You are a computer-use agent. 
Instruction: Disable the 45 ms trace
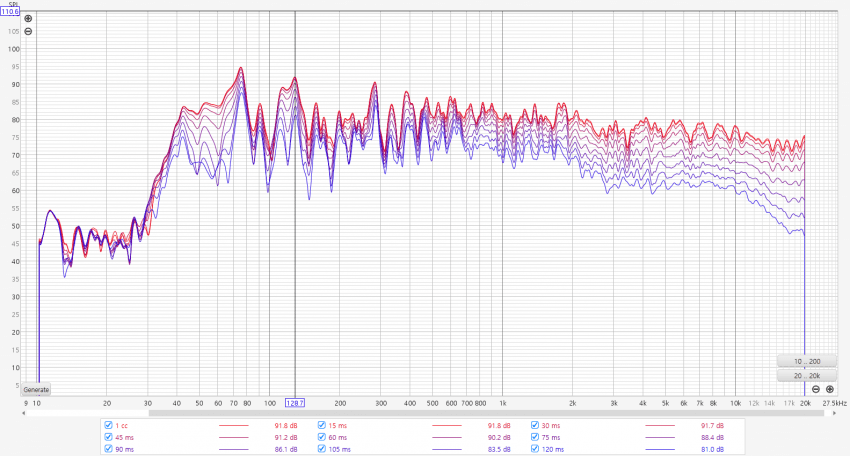108,437
